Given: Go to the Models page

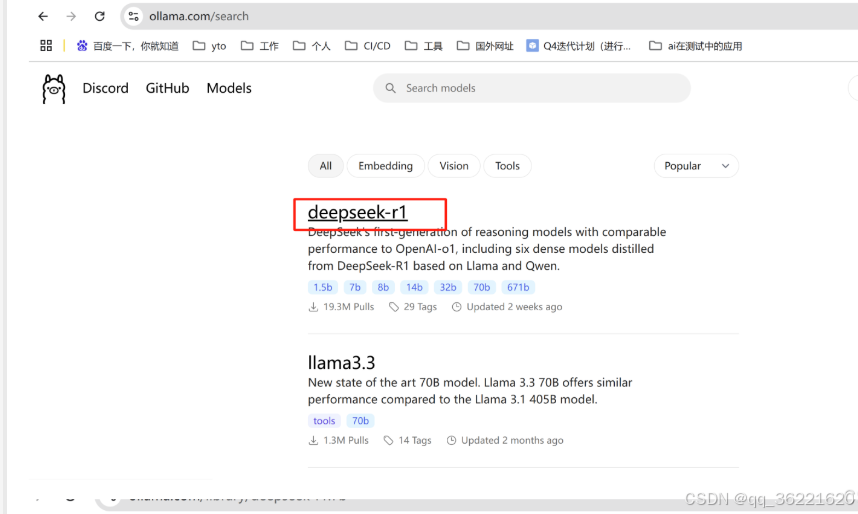Looking at the screenshot, I should [x=229, y=88].
